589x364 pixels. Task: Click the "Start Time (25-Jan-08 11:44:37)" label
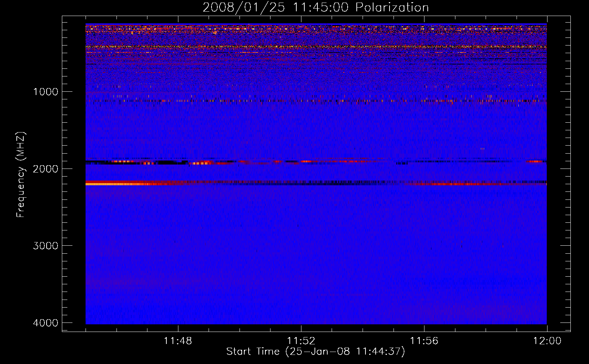tap(316, 352)
